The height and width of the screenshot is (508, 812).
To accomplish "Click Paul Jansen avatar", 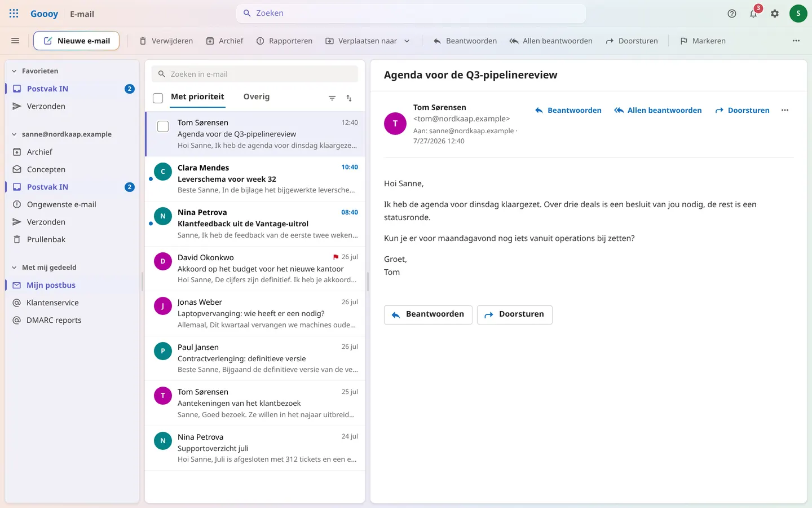I will [x=163, y=351].
